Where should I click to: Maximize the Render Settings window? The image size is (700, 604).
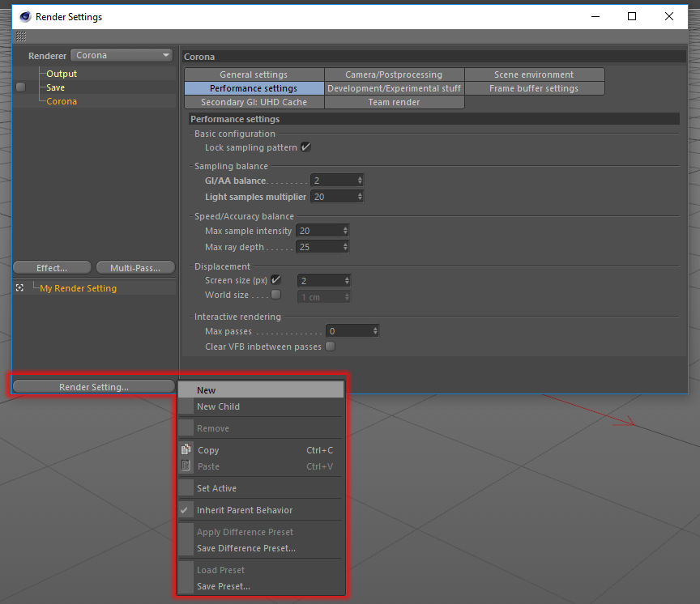[632, 16]
